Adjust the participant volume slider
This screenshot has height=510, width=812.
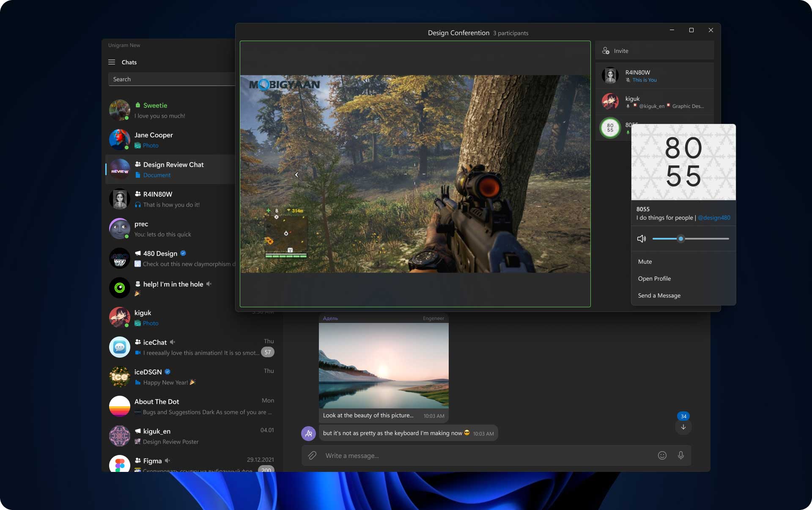pos(690,239)
